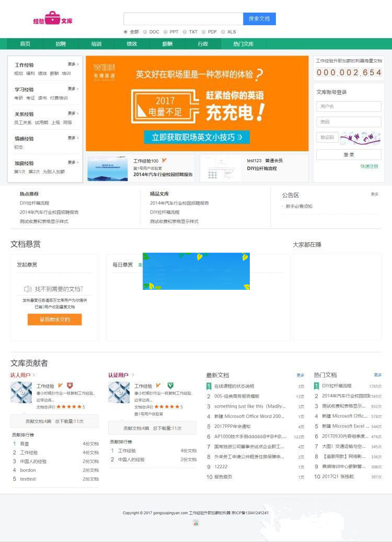Click the keyboard avatar under 达人用户
The image size is (392, 542).
[x=21, y=392]
